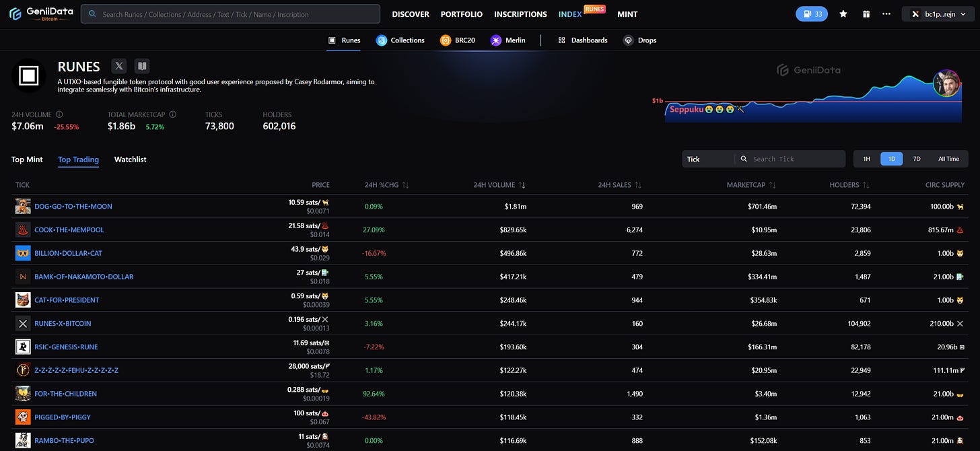The width and height of the screenshot is (980, 451).
Task: Switch to the BRC20 tab
Action: pyautogui.click(x=458, y=40)
